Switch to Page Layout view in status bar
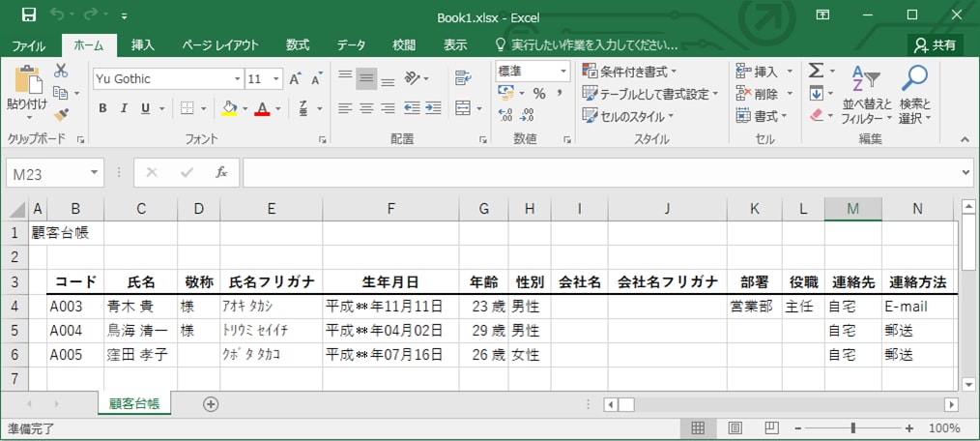The width and height of the screenshot is (980, 441). 735,427
